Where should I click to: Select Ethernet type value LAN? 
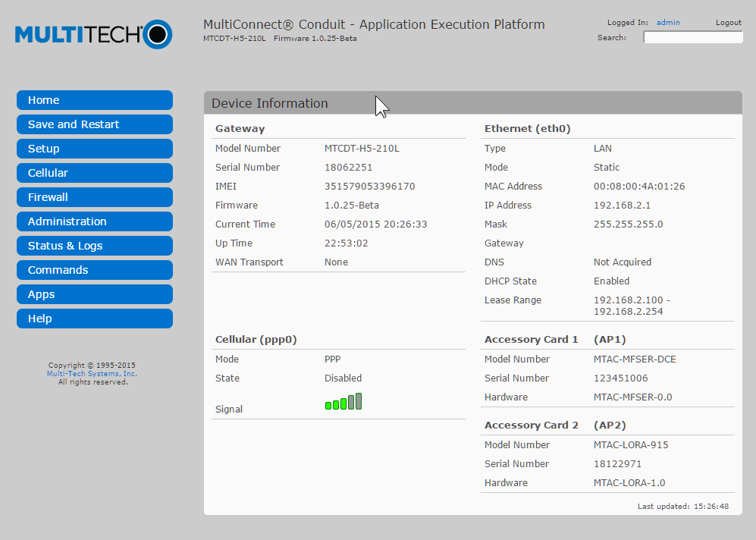coord(603,149)
